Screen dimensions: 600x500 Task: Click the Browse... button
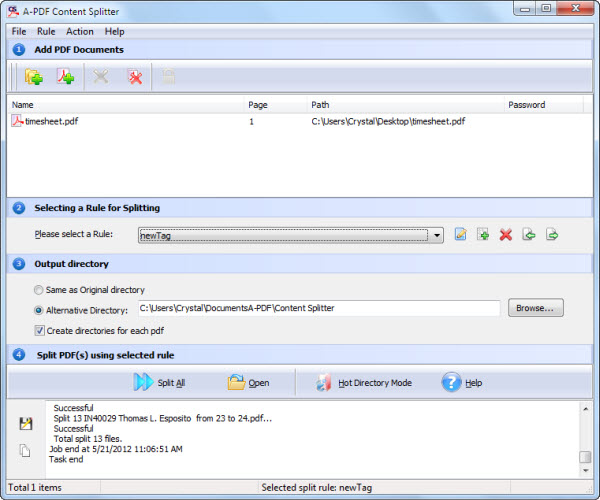[x=536, y=308]
